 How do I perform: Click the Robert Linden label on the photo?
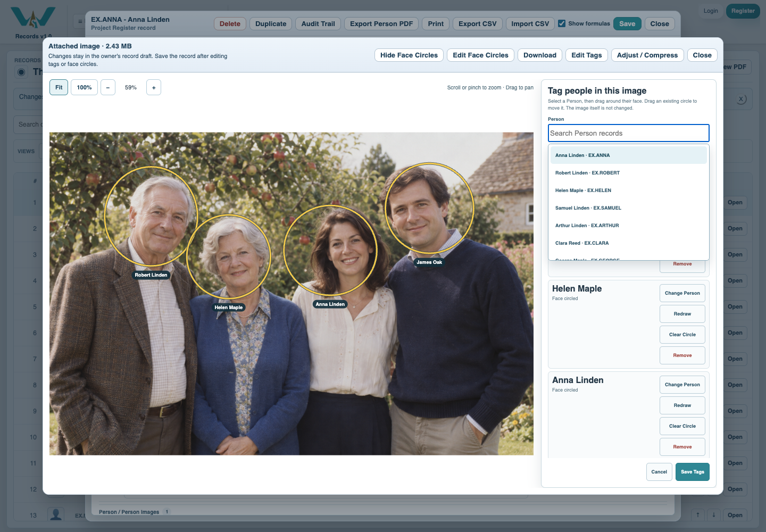pos(151,275)
